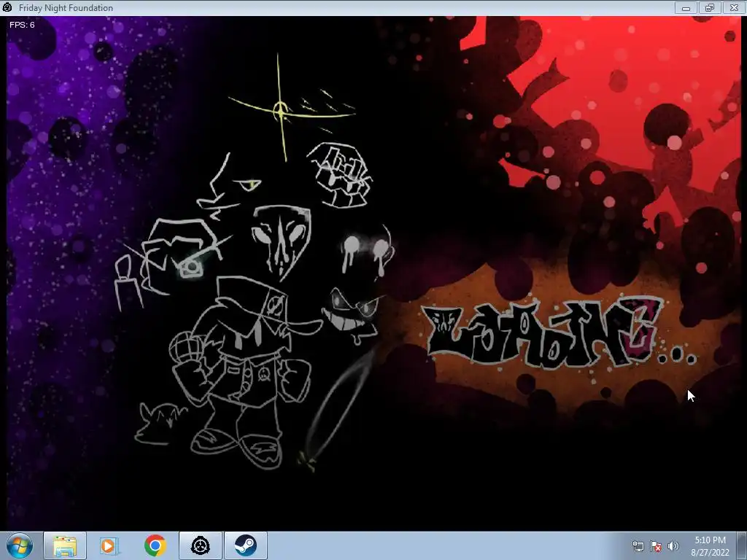The height and width of the screenshot is (560, 747).
Task: Restore down the Friday Night Foundation window
Action: pyautogui.click(x=709, y=7)
